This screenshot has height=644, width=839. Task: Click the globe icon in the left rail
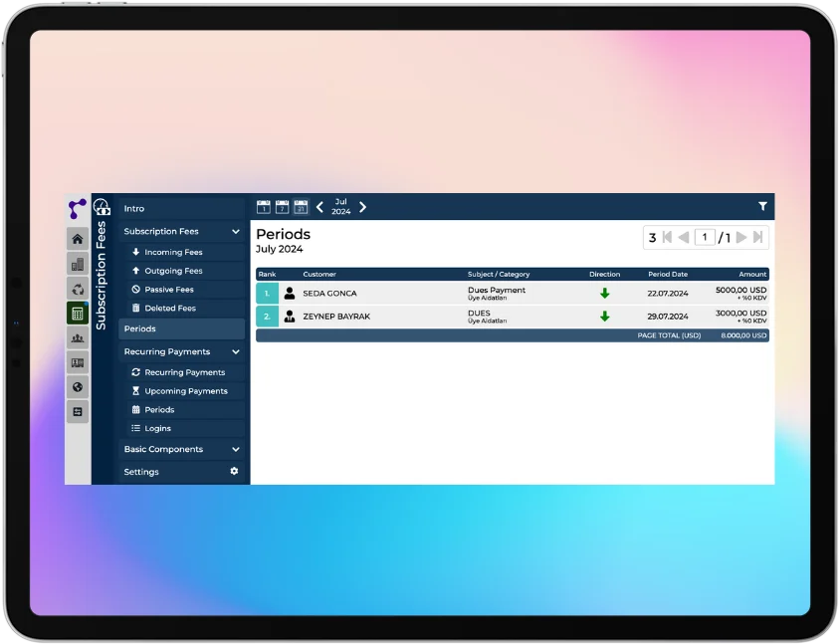(77, 386)
